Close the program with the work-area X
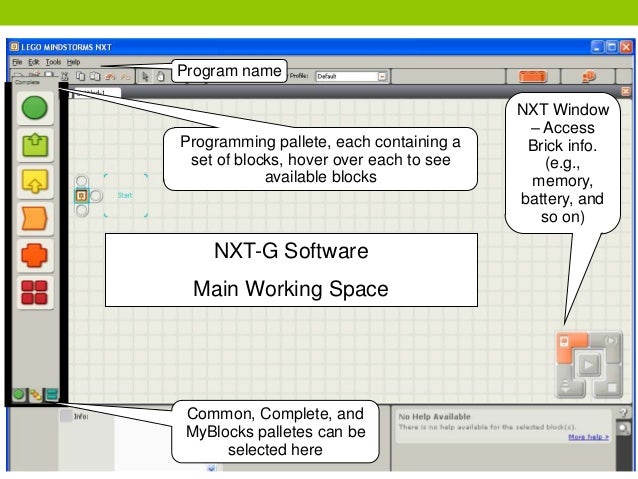The width and height of the screenshot is (638, 479). point(626,92)
